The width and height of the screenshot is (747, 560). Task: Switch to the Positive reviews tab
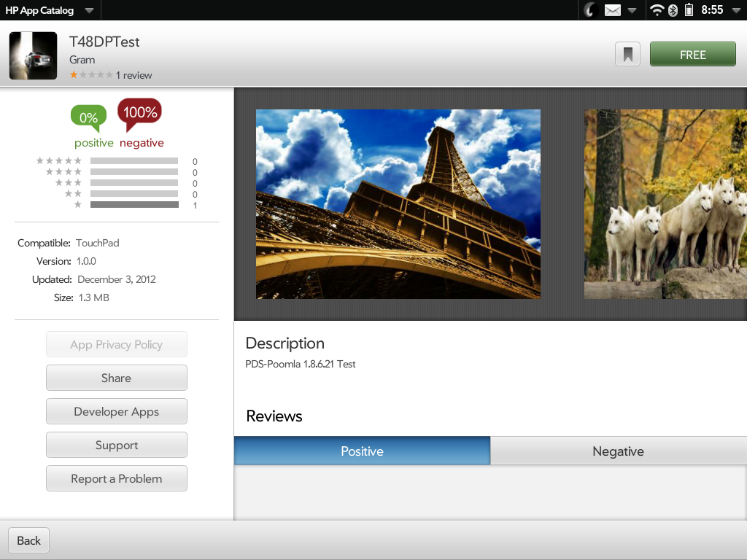point(362,451)
